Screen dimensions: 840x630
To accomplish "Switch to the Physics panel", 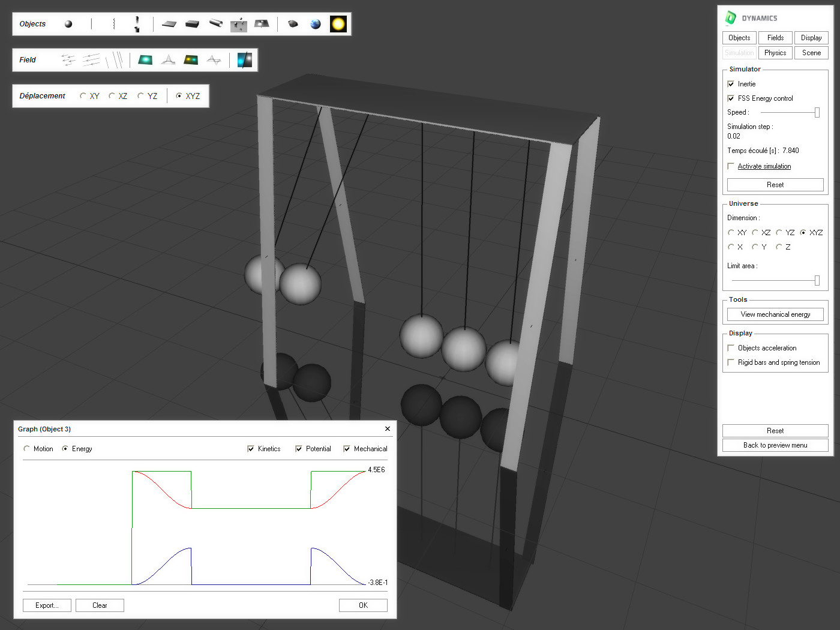I will [x=775, y=52].
